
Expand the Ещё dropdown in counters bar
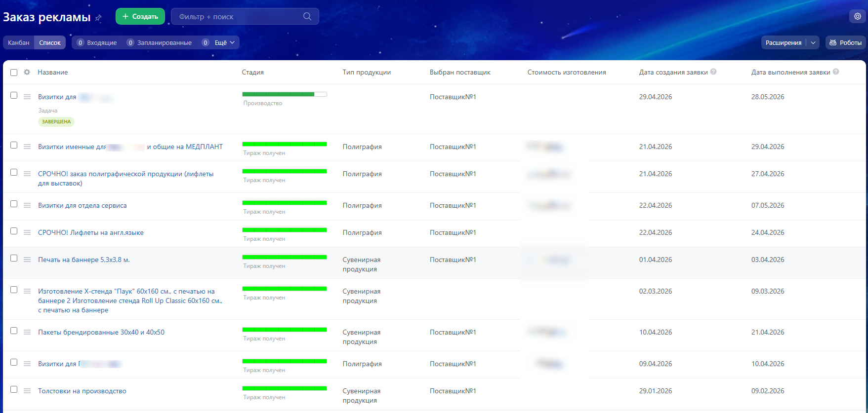tap(225, 42)
